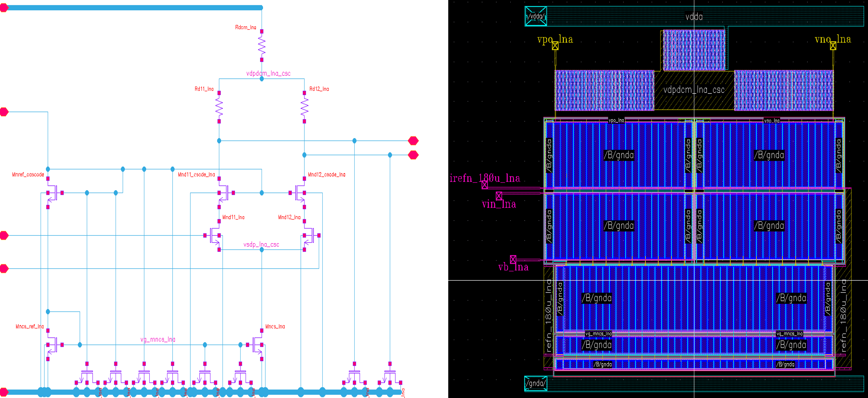Click the Mnd12_lna instance name text
Image resolution: width=868 pixels, height=398 pixels.
tap(289, 217)
